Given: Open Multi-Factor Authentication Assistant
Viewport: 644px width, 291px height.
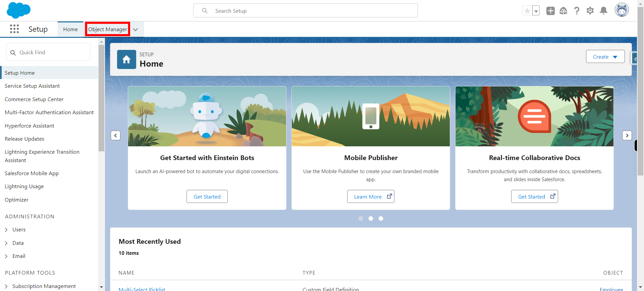Looking at the screenshot, I should tap(49, 113).
